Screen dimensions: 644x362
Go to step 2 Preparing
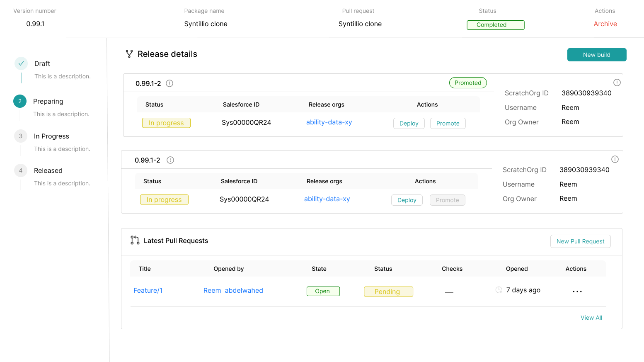20,101
